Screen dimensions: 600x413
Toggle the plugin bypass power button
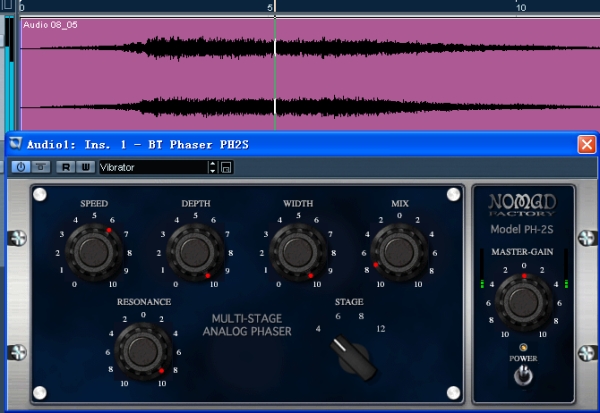click(x=21, y=167)
